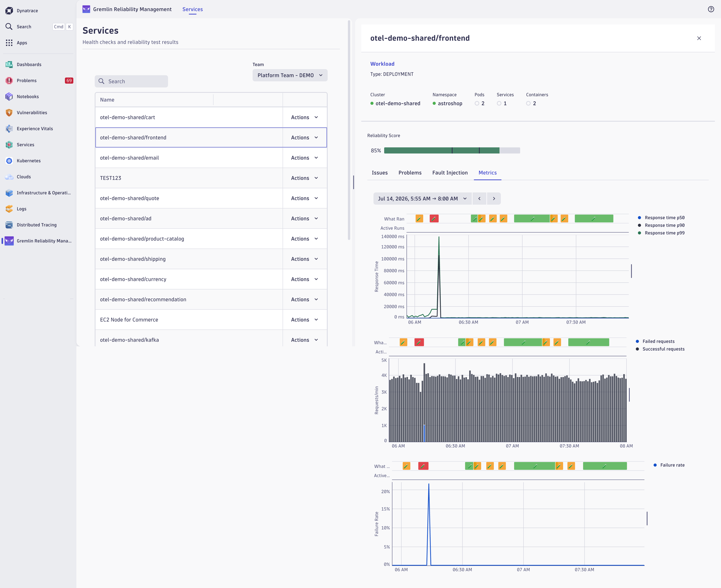721x588 pixels.
Task: Switch to the Issues tab
Action: (x=380, y=173)
